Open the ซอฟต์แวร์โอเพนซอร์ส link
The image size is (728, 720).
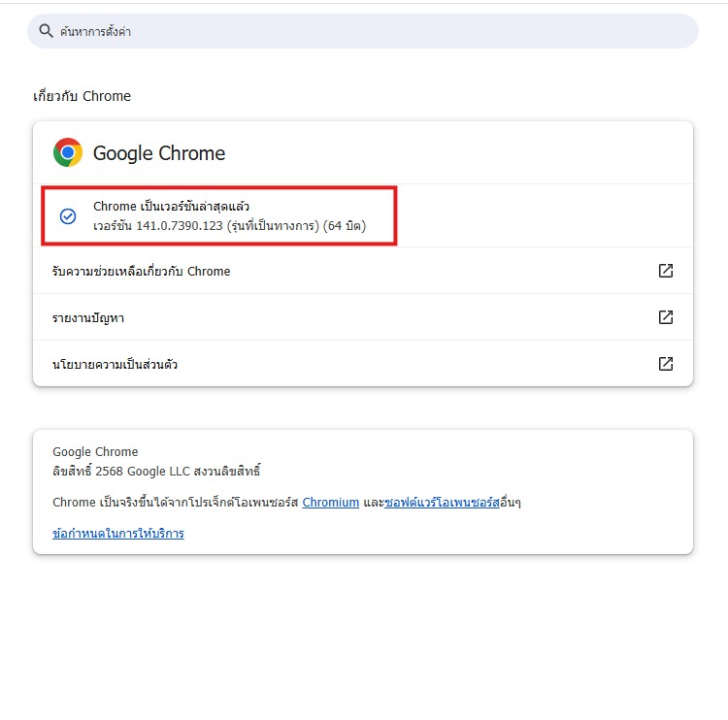coord(442,503)
